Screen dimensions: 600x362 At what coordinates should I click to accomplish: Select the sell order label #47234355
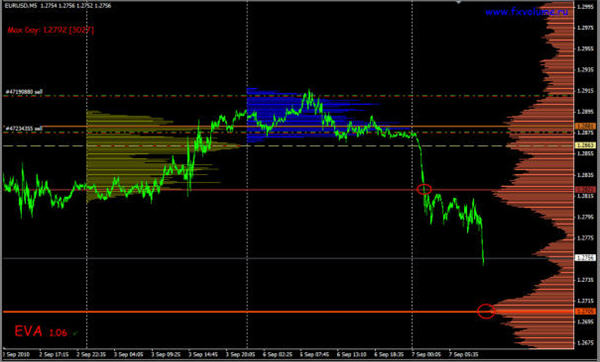tap(24, 129)
